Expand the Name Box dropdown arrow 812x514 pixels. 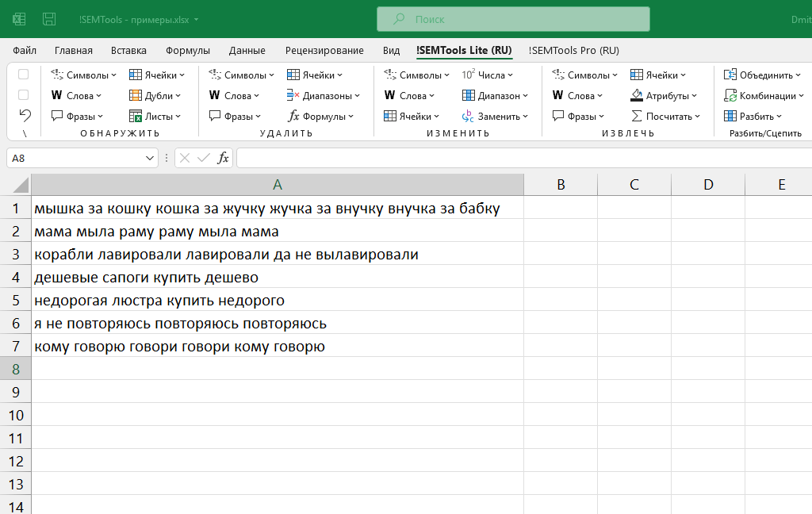(x=150, y=158)
